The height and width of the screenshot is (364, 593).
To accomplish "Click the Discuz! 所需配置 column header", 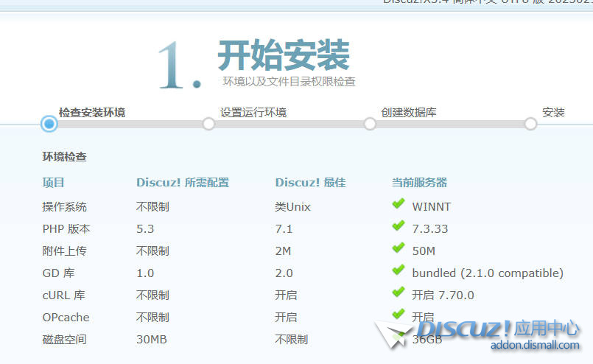I will point(182,182).
